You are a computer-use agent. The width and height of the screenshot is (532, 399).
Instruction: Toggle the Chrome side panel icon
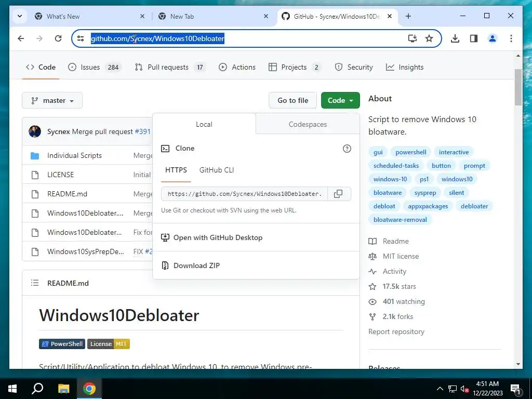474,38
